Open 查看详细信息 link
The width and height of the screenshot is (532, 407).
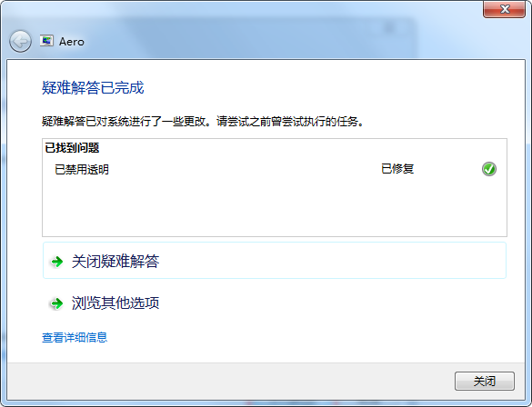tap(75, 338)
